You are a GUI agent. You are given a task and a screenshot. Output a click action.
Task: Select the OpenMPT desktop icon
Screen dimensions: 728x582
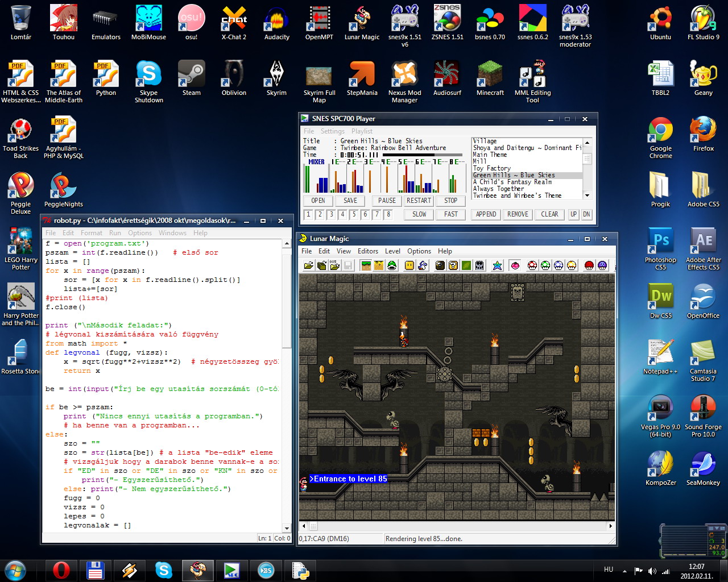pyautogui.click(x=319, y=23)
